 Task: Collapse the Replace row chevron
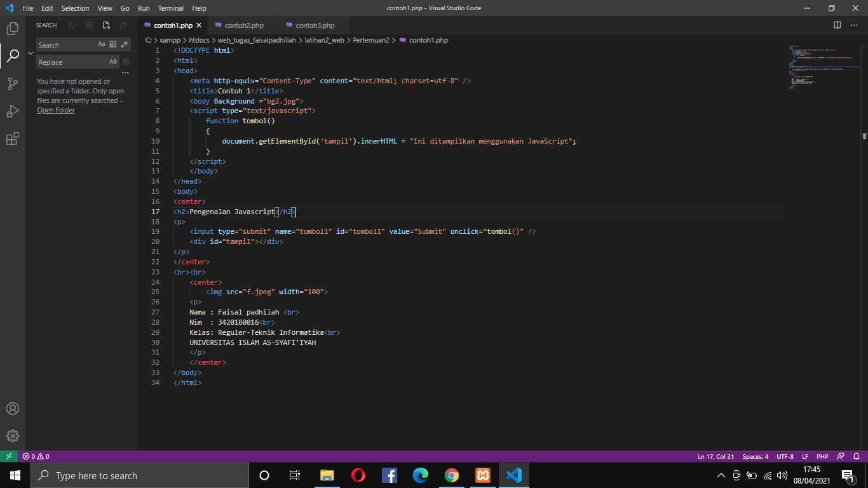click(x=31, y=53)
